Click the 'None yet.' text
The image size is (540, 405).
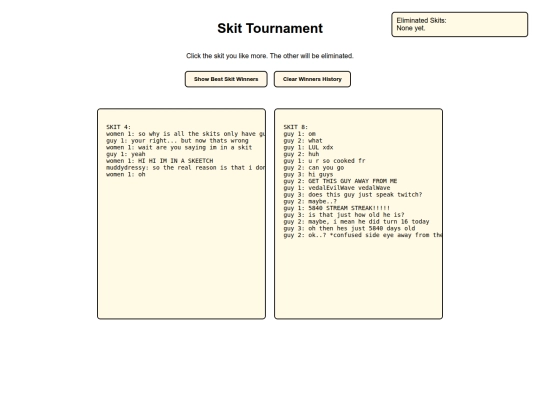[x=411, y=28]
